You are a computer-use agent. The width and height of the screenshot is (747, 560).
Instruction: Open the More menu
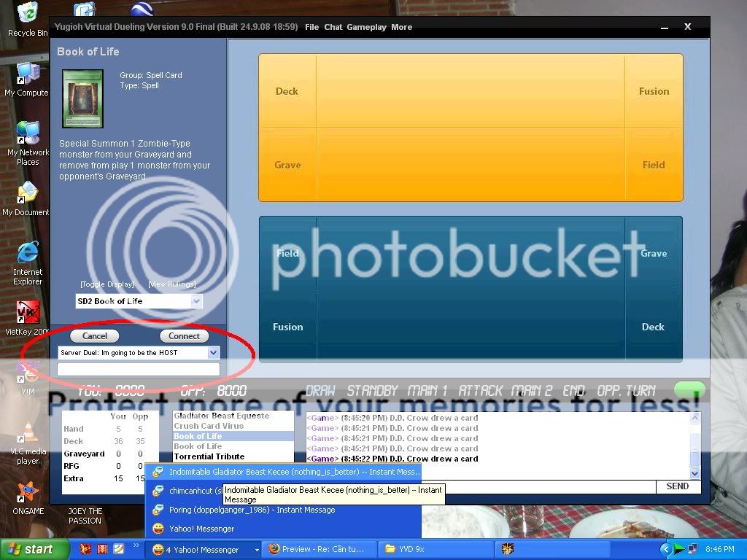coord(402,27)
